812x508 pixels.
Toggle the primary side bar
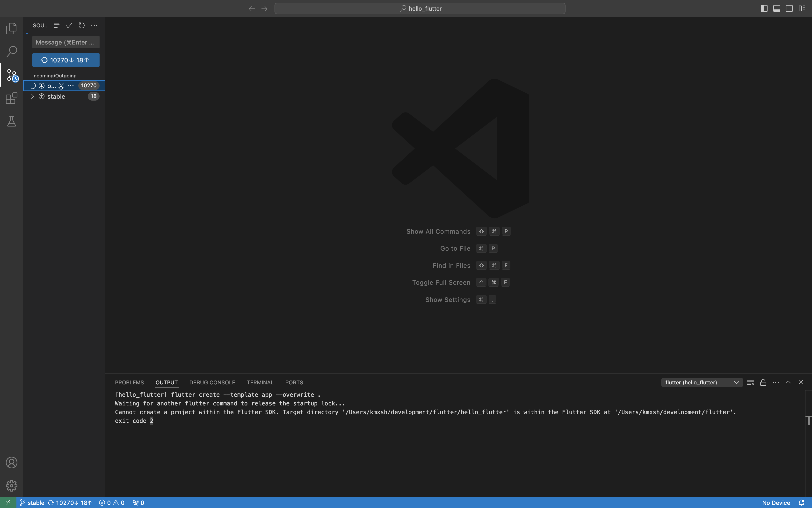click(764, 8)
